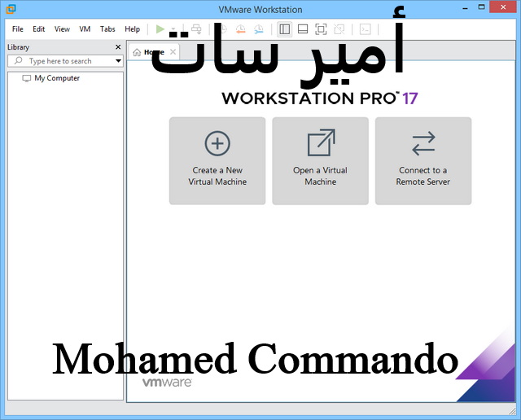Open the Tabs menu

[107, 29]
